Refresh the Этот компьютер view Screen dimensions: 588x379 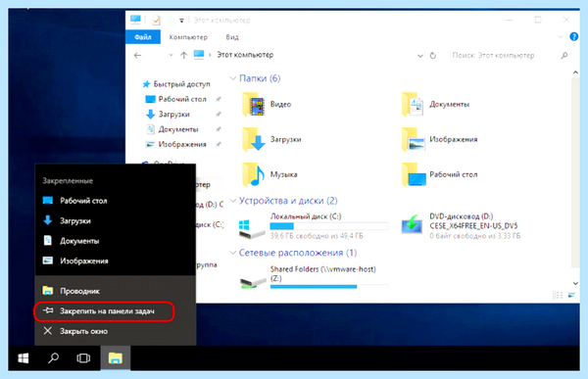pos(433,56)
